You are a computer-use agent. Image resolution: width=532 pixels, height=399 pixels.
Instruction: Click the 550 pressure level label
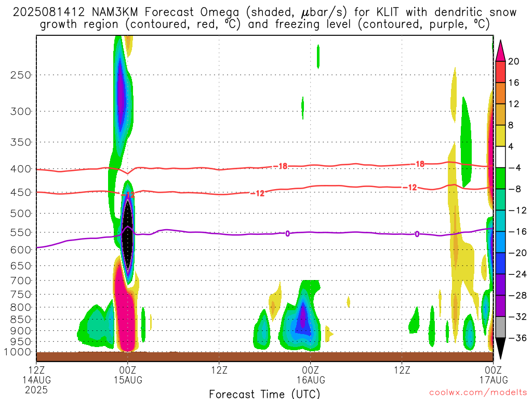21,232
